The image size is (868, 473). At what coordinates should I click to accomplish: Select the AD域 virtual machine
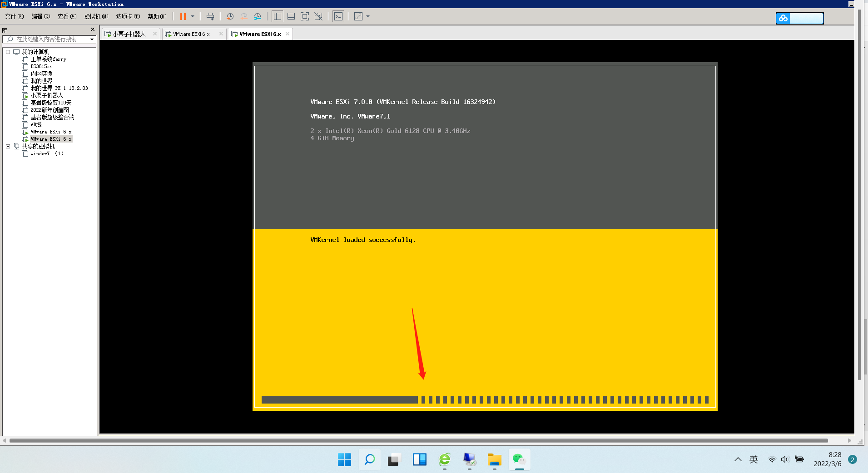pos(36,124)
